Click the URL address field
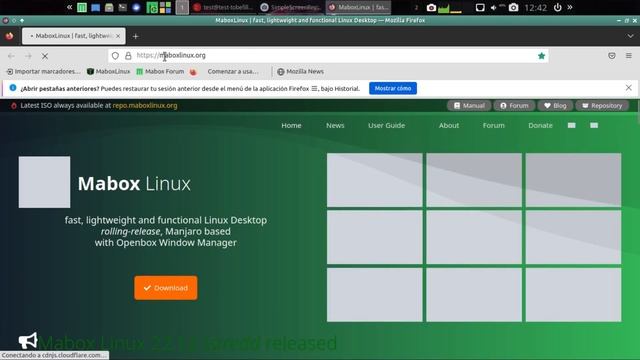 pos(328,56)
